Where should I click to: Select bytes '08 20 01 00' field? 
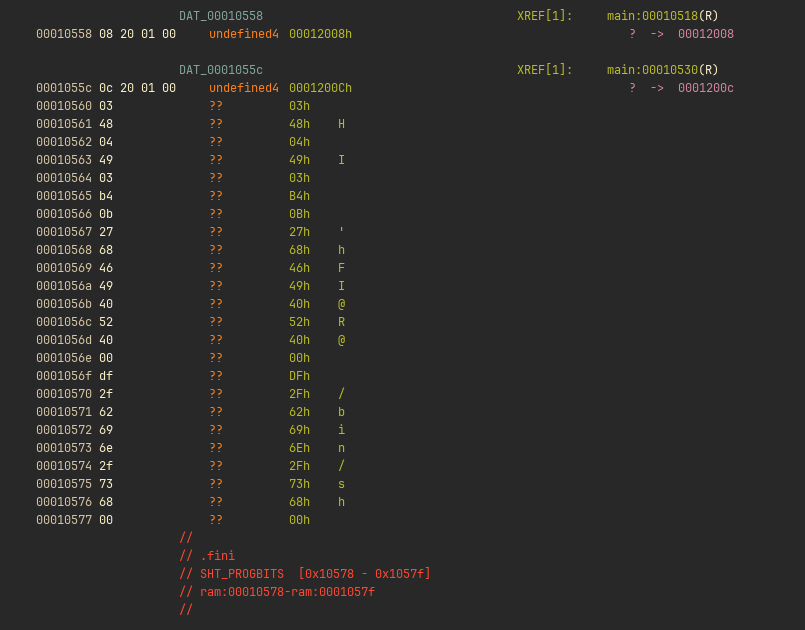pyautogui.click(x=137, y=34)
